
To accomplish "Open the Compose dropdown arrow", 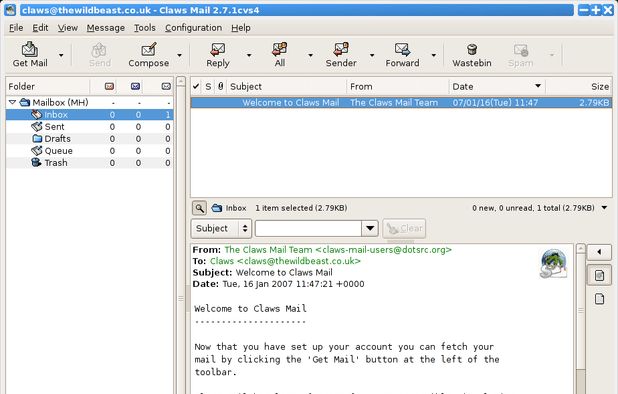I will (x=179, y=55).
